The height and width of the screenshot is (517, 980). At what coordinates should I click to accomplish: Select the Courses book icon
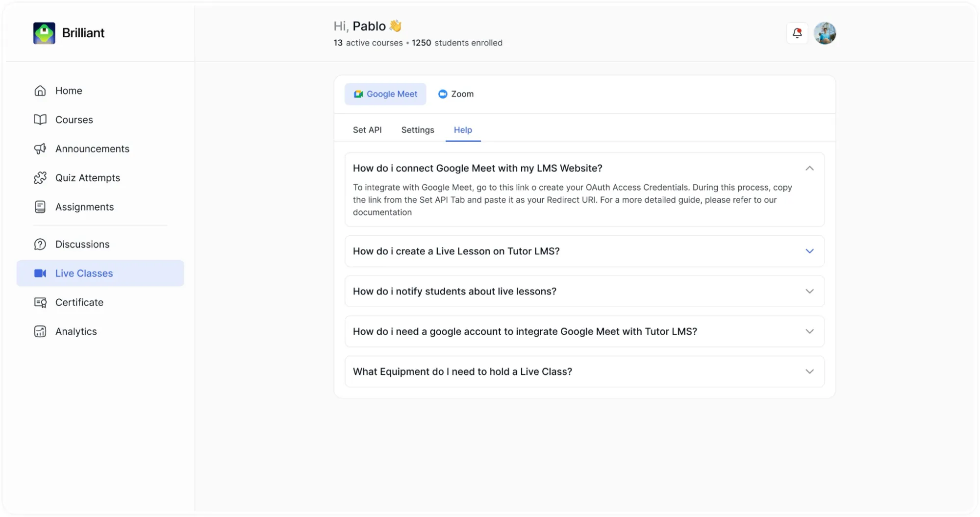40,120
